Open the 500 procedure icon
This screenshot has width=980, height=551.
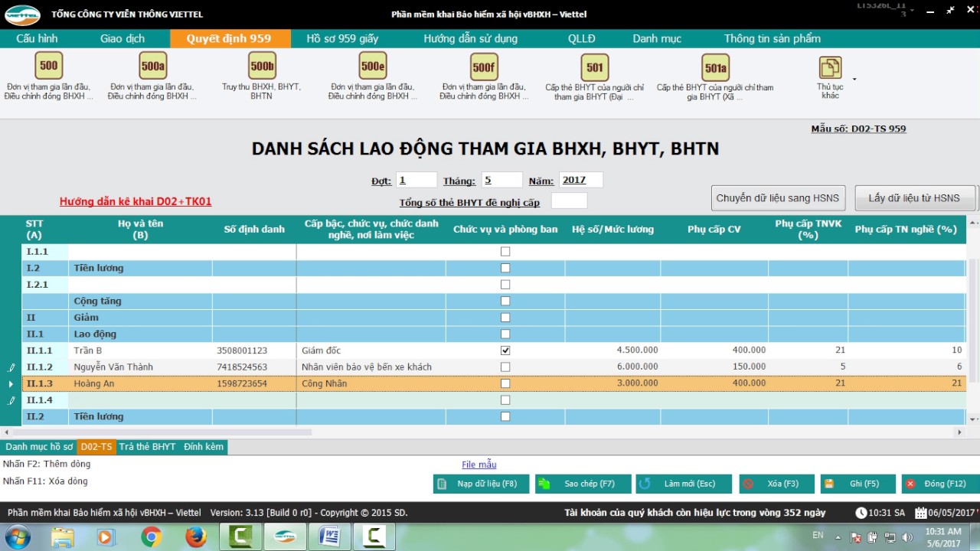[x=49, y=66]
